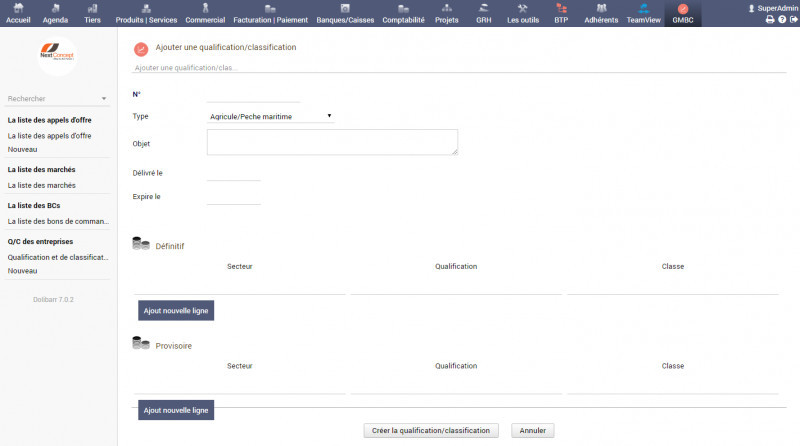Click Secteur header in Provisoire table

pyautogui.click(x=240, y=366)
